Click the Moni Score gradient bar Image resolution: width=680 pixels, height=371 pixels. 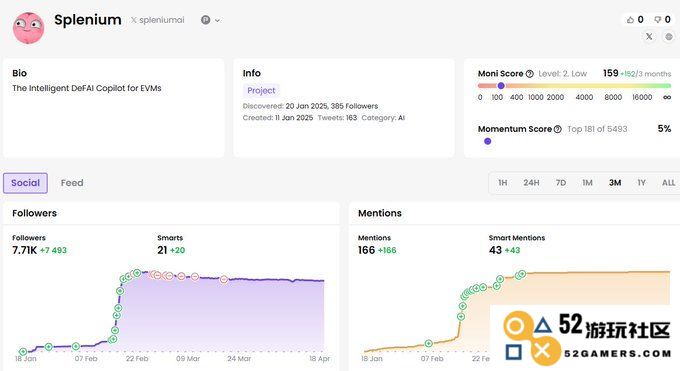click(x=574, y=86)
